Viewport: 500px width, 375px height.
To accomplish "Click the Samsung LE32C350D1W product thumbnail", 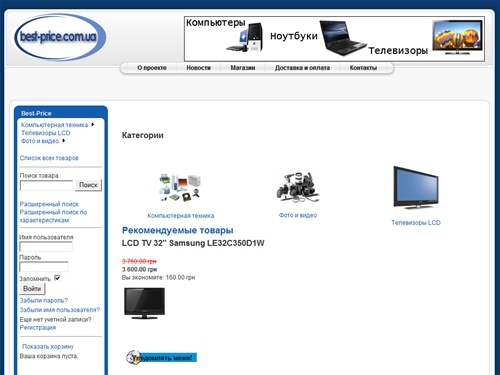I will [x=144, y=303].
